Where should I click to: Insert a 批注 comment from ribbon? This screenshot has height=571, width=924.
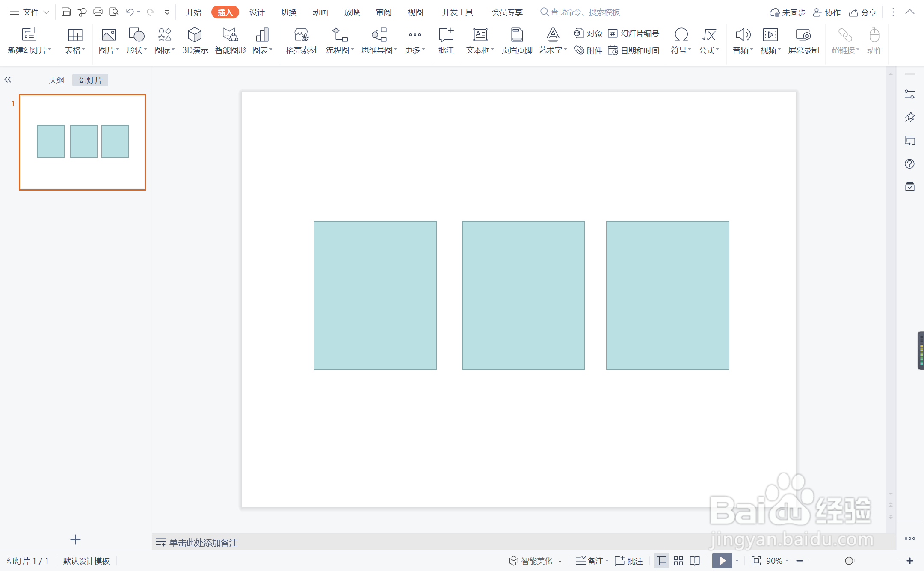pyautogui.click(x=446, y=41)
